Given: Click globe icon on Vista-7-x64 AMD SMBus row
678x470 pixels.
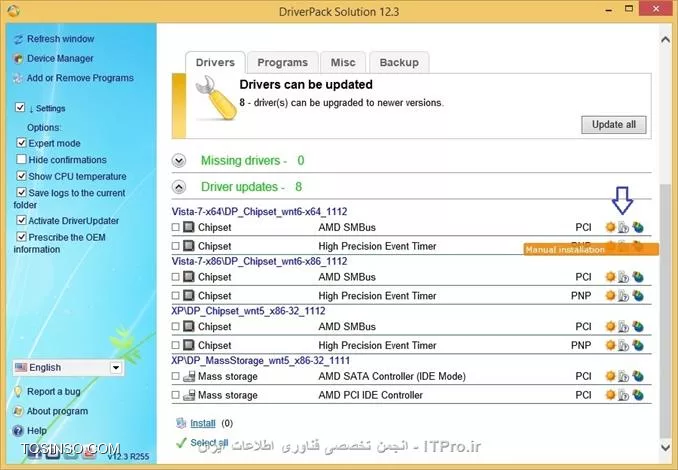Looking at the screenshot, I should pos(638,227).
